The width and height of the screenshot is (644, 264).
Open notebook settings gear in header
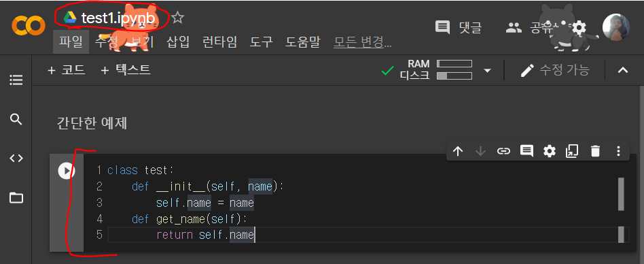click(579, 27)
